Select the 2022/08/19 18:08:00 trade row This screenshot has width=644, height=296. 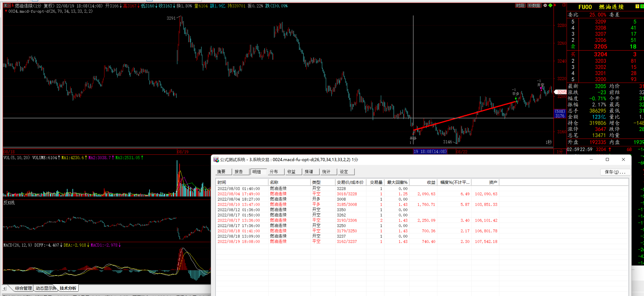click(x=358, y=241)
